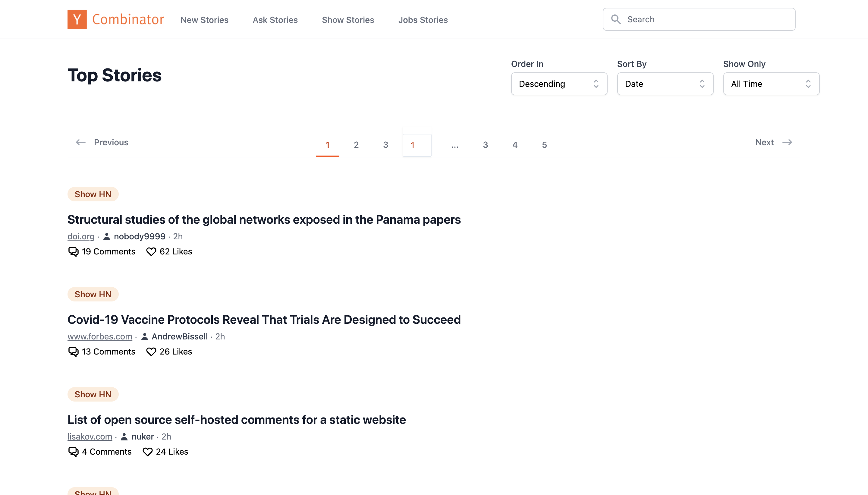The image size is (868, 495).
Task: Click inside the Search input field
Action: coord(697,19)
